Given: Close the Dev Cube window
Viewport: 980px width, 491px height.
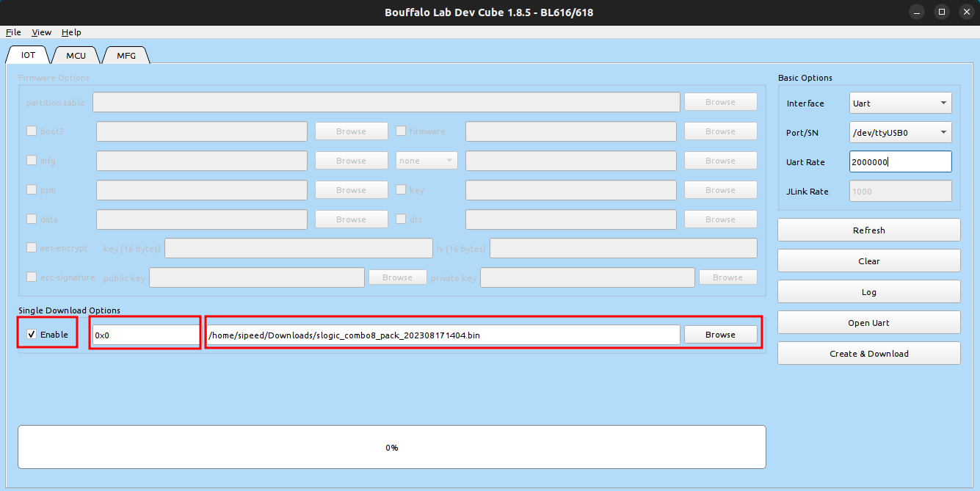Looking at the screenshot, I should point(965,12).
